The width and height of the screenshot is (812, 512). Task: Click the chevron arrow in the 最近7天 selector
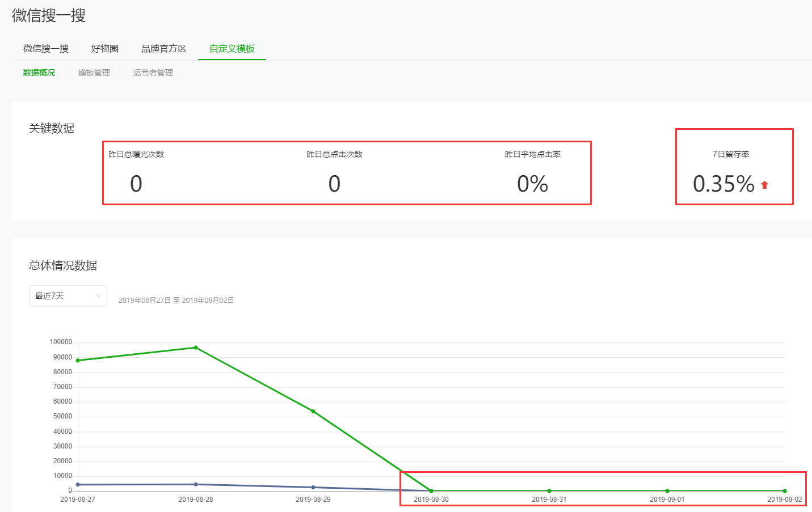pos(99,296)
